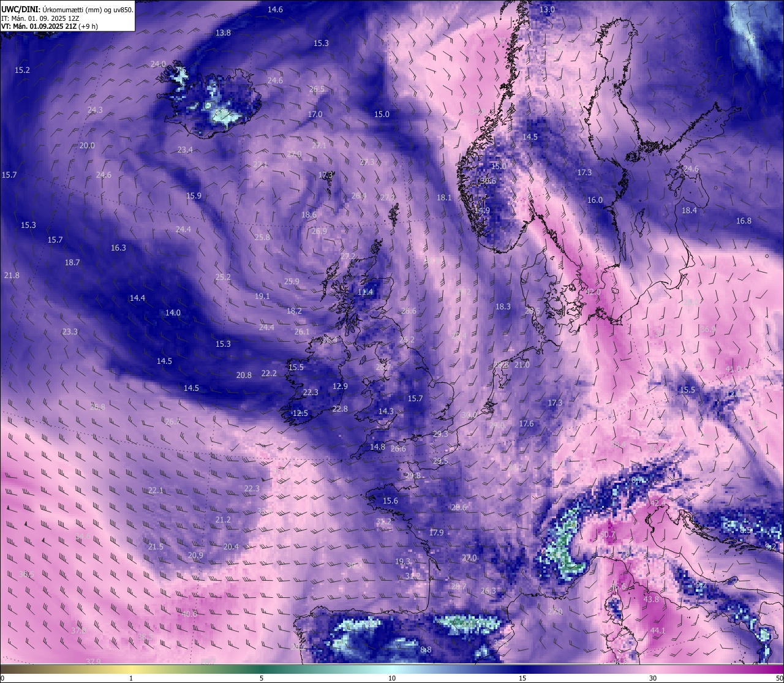
Task: Click the map value 16.3
Action: click(118, 247)
